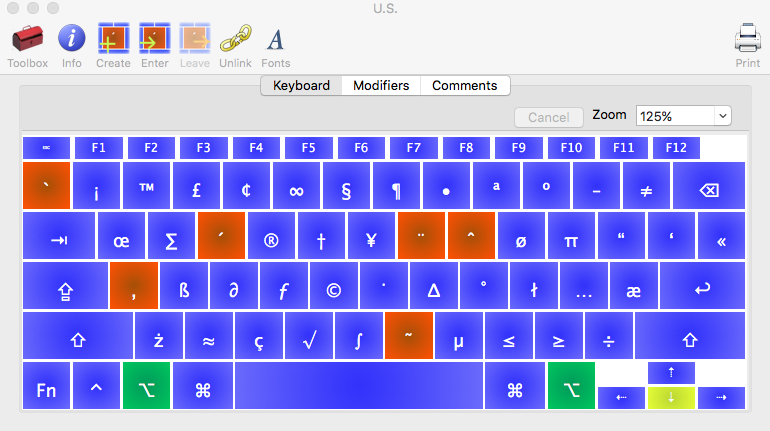770x431 pixels.
Task: Click the delta triangle key
Action: point(434,286)
